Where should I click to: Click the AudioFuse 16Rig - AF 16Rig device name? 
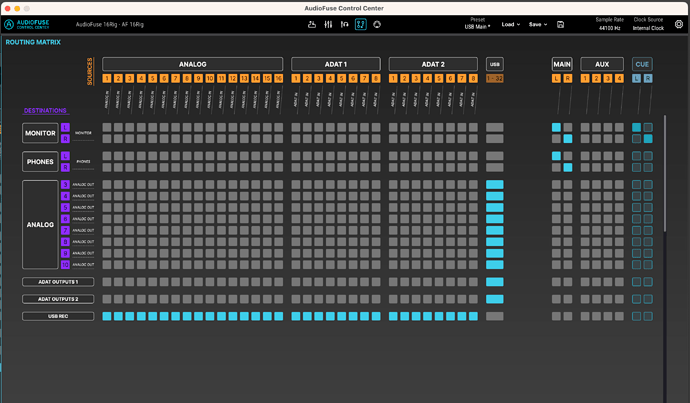[x=110, y=25]
